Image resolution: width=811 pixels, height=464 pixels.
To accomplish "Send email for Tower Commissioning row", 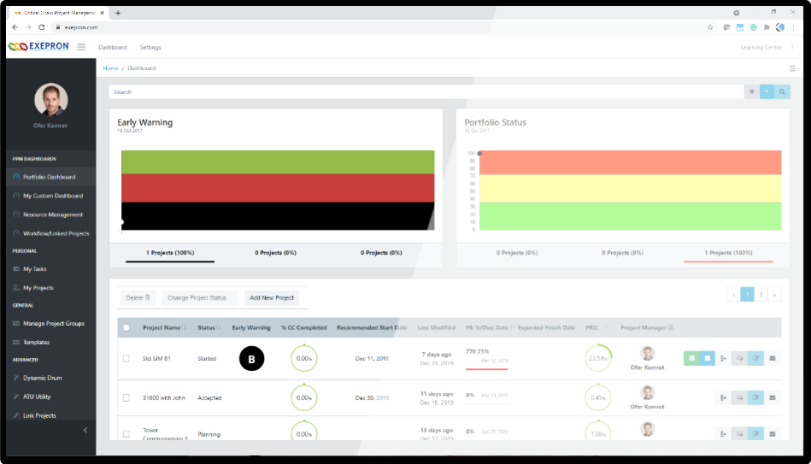I will point(772,433).
